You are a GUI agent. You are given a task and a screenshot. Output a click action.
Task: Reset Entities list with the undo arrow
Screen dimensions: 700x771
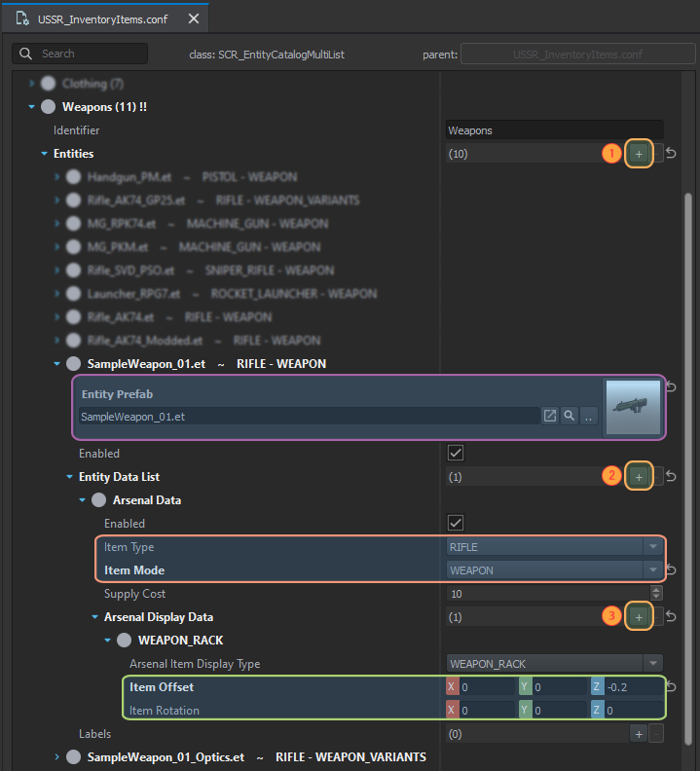click(672, 154)
